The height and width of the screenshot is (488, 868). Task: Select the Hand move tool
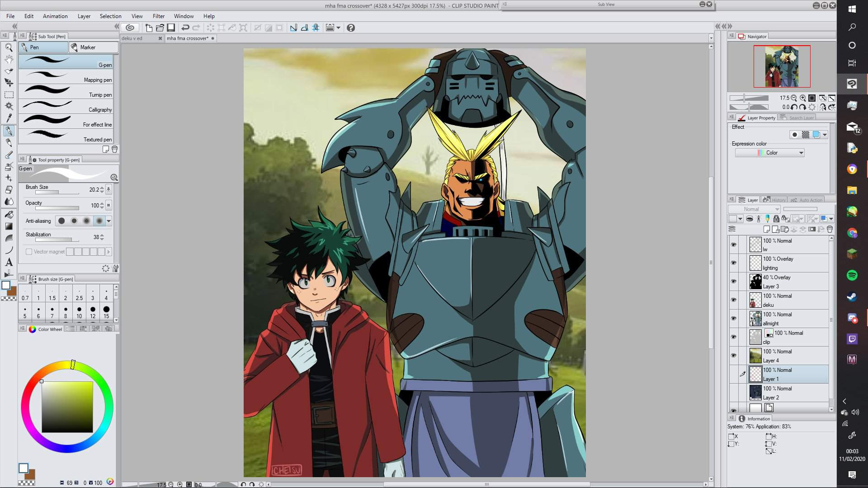[9, 59]
